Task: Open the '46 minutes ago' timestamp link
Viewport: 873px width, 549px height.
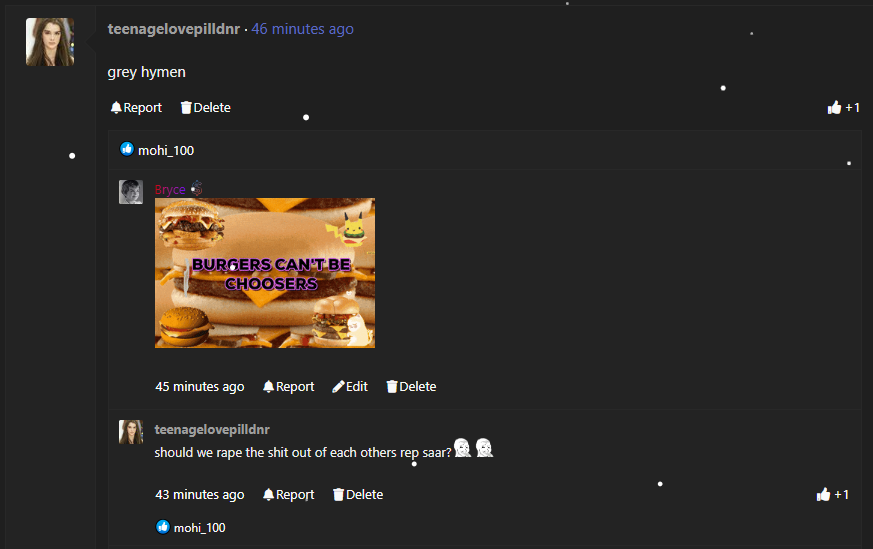Action: [302, 29]
